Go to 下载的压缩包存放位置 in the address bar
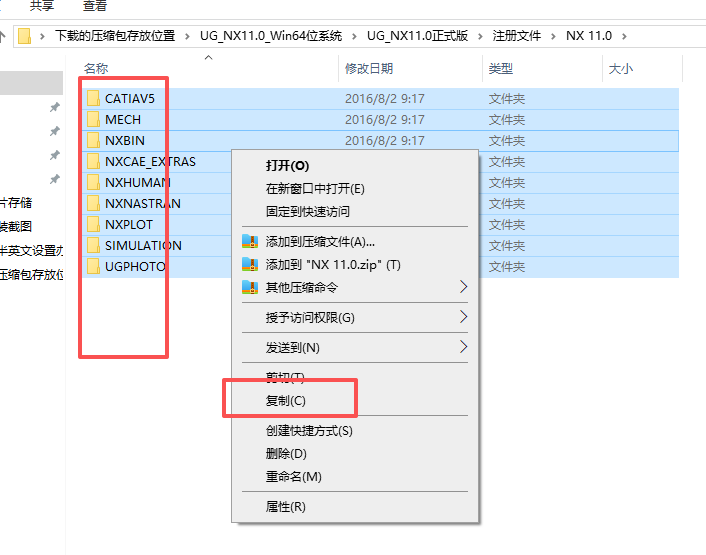The image size is (706, 555). (115, 36)
